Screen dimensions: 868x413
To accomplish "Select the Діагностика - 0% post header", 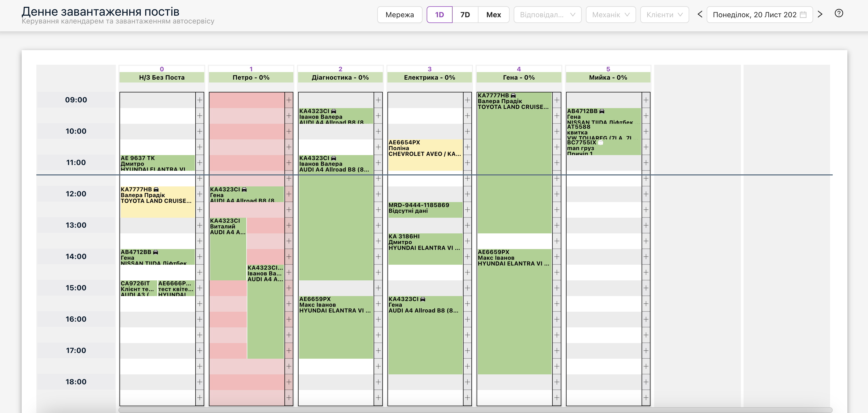I will point(340,78).
